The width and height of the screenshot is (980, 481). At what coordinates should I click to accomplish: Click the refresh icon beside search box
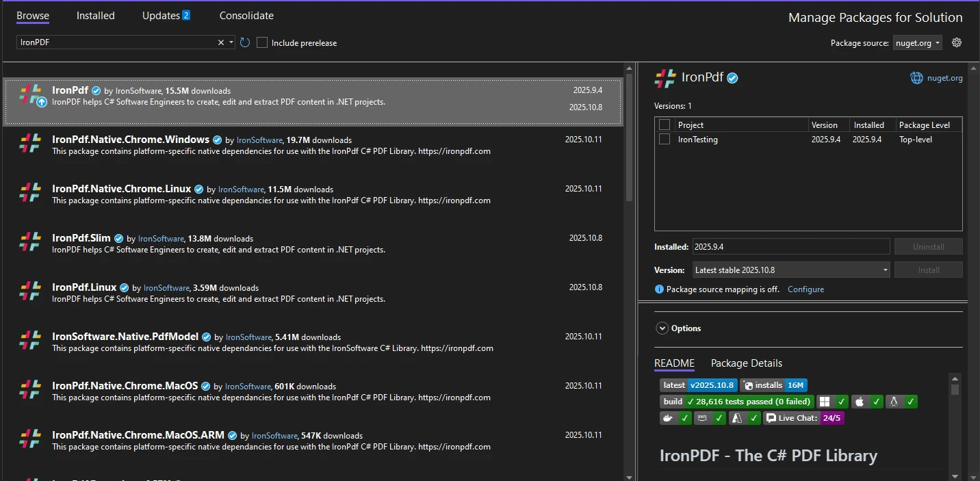click(x=245, y=42)
